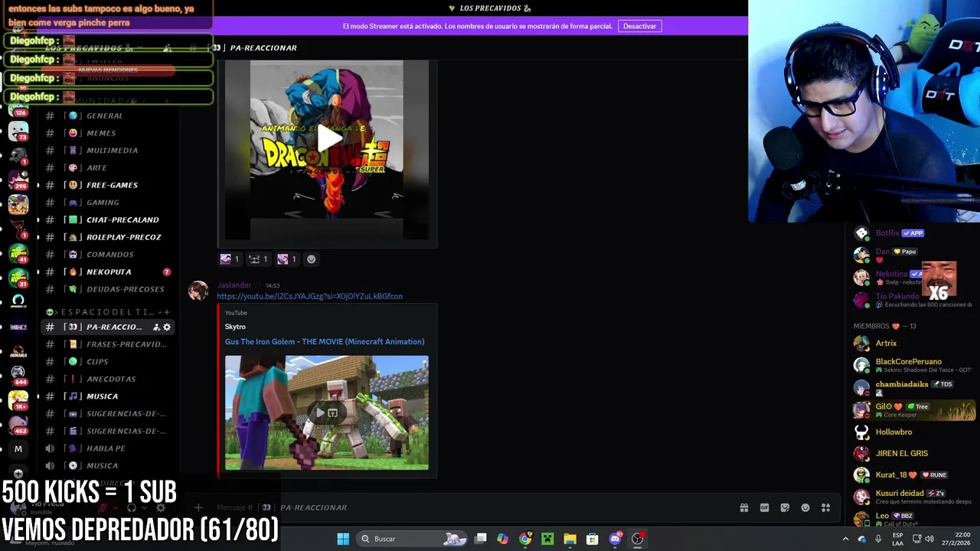Open File Explorer from taskbar

(x=570, y=539)
